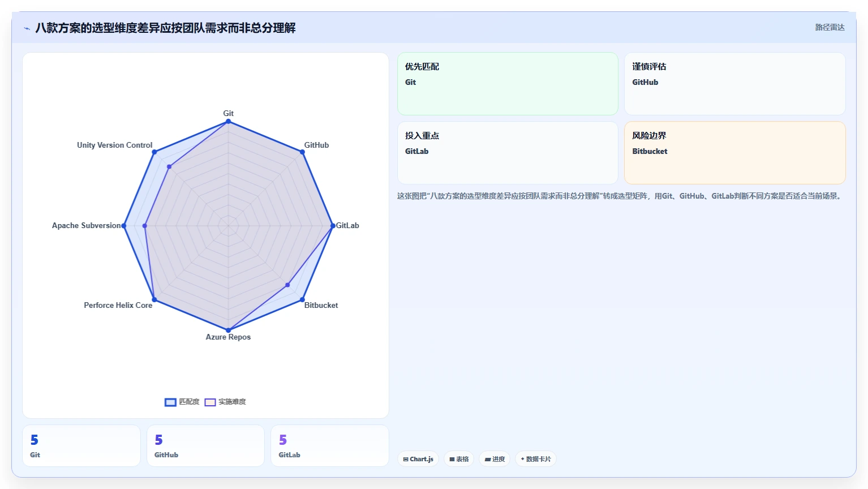Select the 风险边界 Bitbucket card
Viewport: 868px width, 489px height.
click(x=734, y=153)
